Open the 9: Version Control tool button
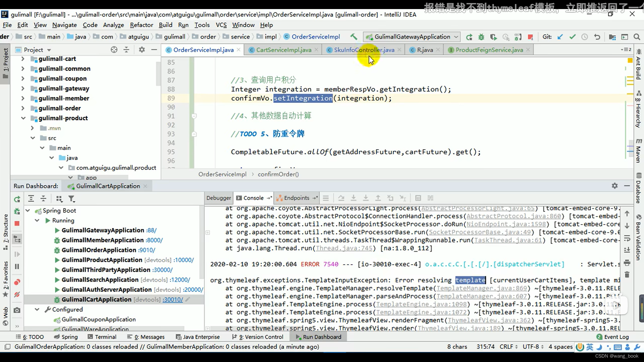This screenshot has width=644, height=362. tap(257, 337)
